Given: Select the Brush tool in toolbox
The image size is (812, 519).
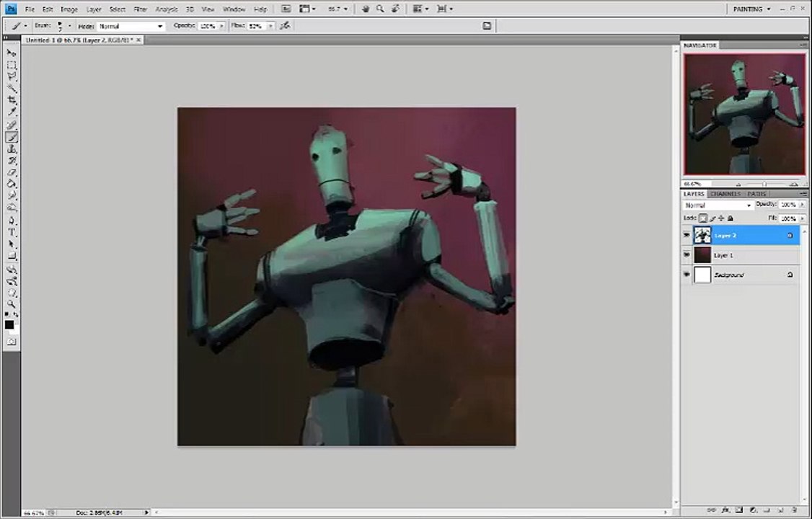Looking at the screenshot, I should (x=12, y=137).
